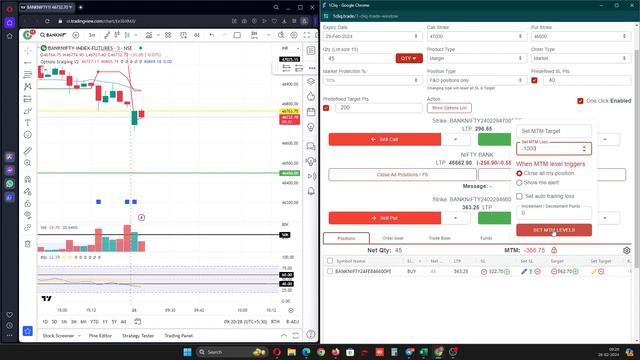The image size is (640, 360).
Task: Open the symbol search BANKNIF box
Action: point(53,35)
